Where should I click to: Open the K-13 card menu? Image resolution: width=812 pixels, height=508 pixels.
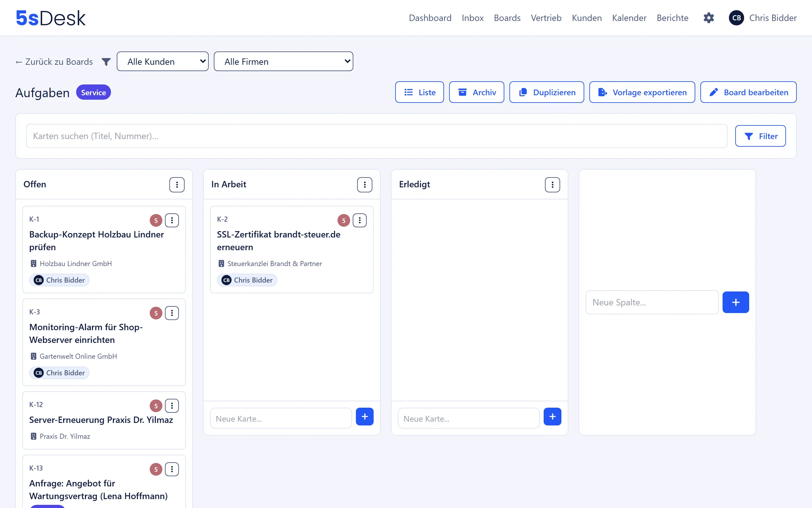172,469
